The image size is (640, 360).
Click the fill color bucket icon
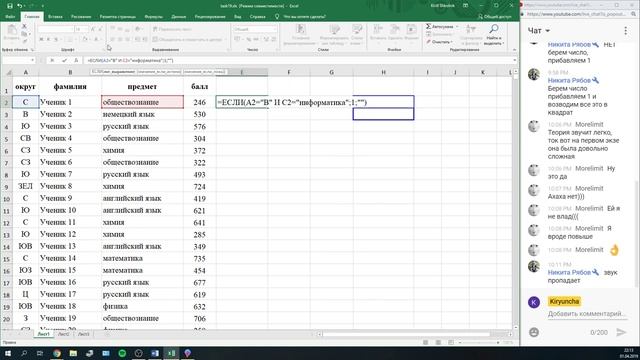[85, 39]
